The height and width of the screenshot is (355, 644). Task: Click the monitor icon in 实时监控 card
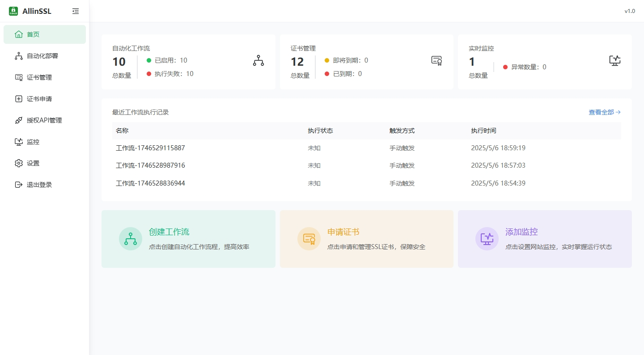tap(614, 60)
